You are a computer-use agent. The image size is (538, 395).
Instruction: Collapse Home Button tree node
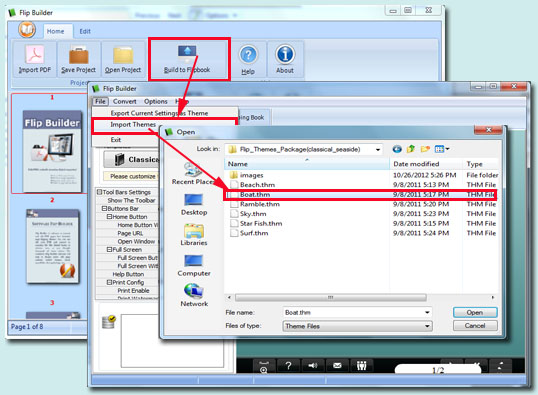point(109,217)
